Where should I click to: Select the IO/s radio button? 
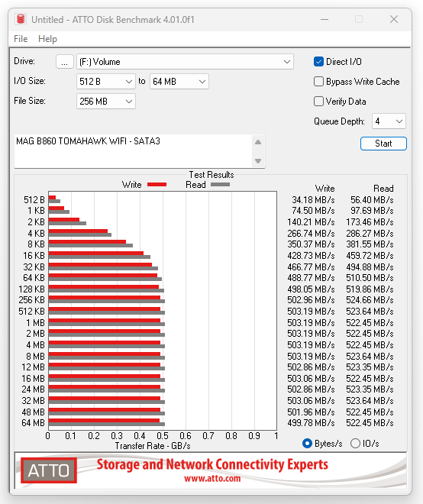pos(355,444)
